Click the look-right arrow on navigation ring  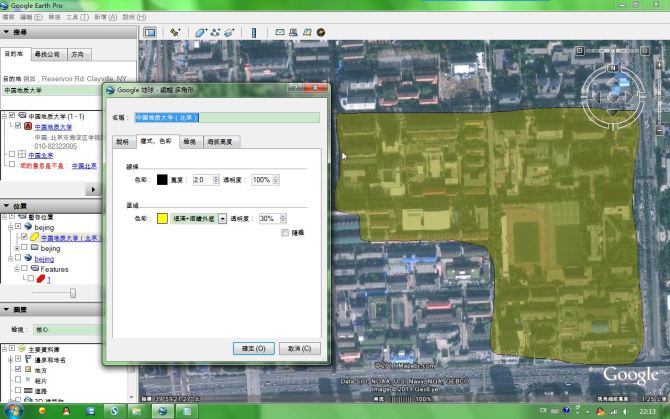pos(629,97)
